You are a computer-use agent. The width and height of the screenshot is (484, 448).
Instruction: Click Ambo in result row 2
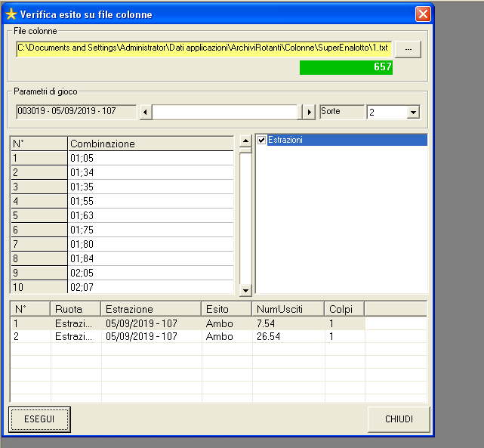pyautogui.click(x=220, y=336)
